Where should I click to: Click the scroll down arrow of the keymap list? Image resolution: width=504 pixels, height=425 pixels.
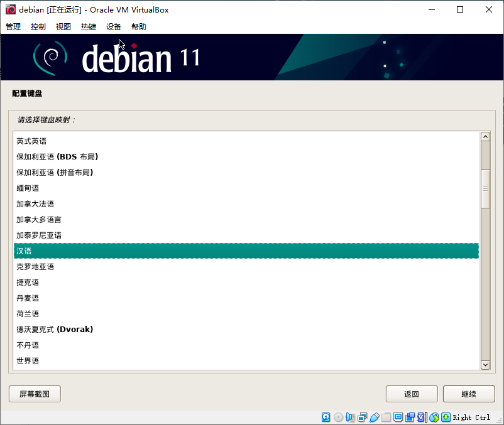click(485, 365)
